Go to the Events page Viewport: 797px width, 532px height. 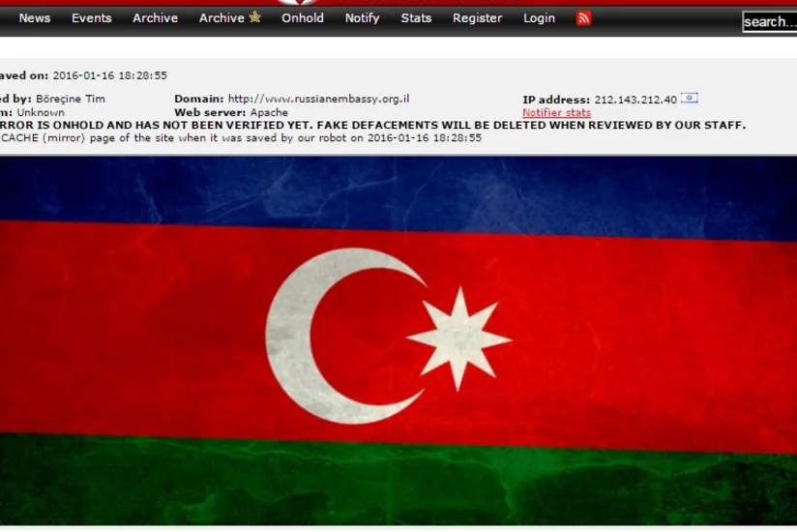click(92, 18)
